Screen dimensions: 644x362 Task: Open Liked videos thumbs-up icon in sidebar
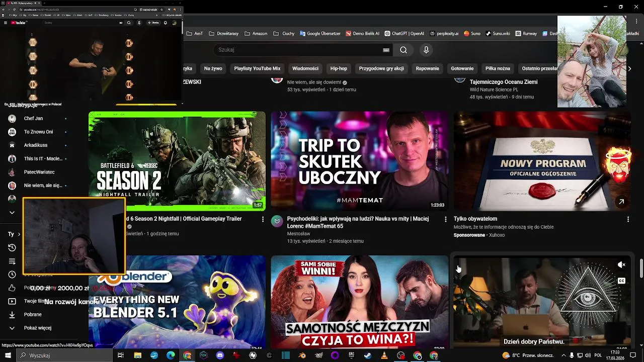(x=12, y=288)
